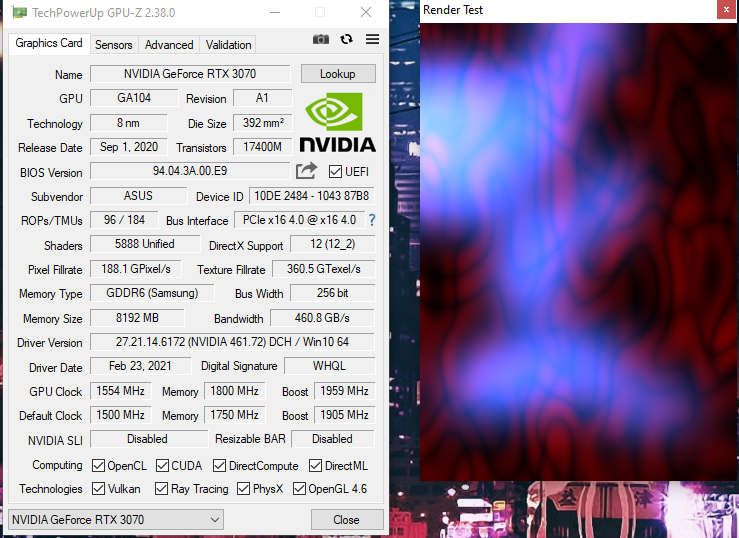The width and height of the screenshot is (739, 538).
Task: Click the GPU-Z title bar app icon
Action: [19, 12]
